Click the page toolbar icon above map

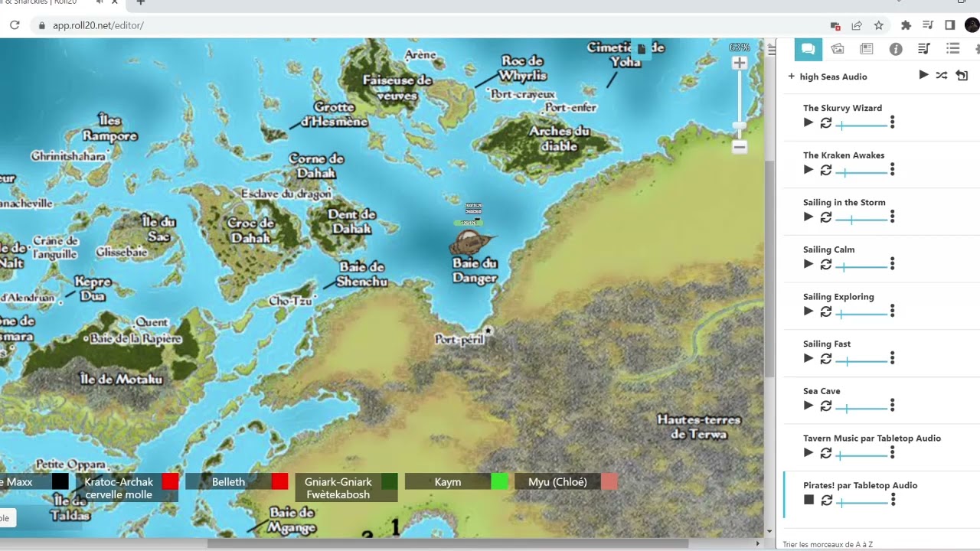642,49
